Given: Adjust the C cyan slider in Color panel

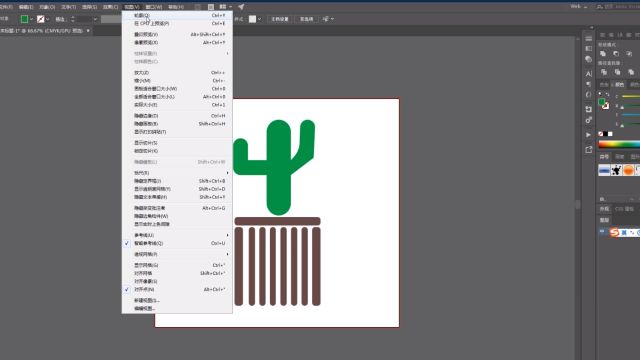Looking at the screenshot, I should click(x=631, y=96).
